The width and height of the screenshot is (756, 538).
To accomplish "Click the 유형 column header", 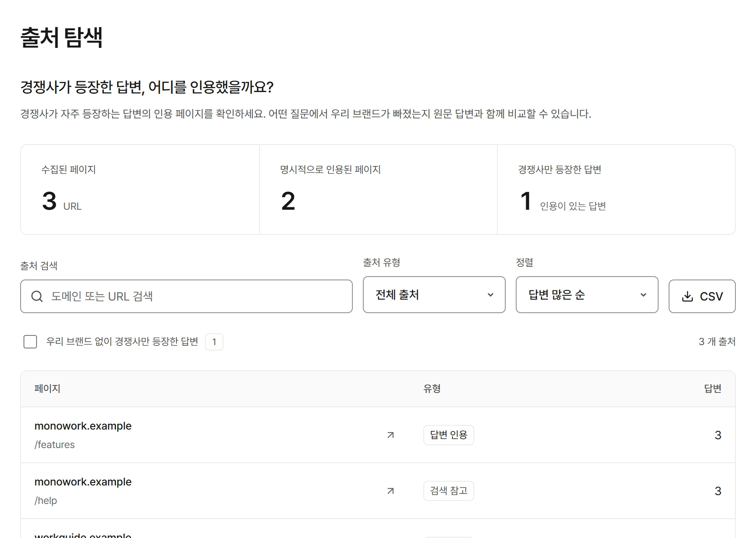I will (x=432, y=389).
